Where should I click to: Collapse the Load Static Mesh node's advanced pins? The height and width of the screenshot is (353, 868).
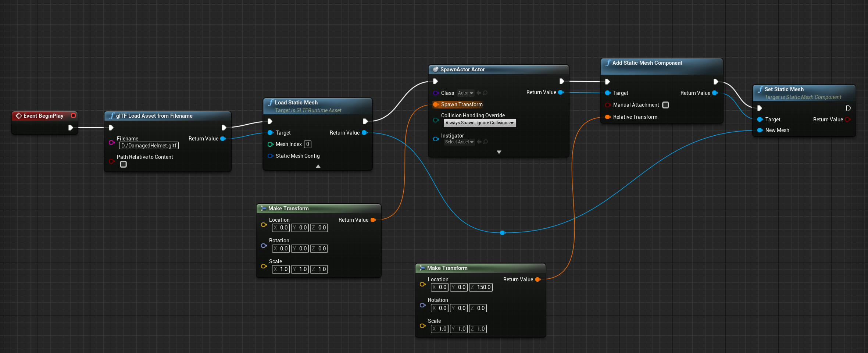[x=318, y=166]
